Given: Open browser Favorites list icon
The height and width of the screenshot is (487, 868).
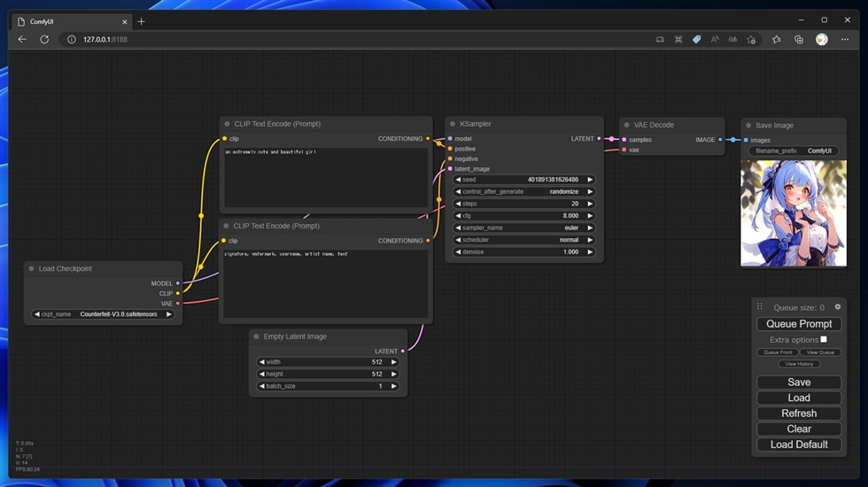Looking at the screenshot, I should click(776, 40).
